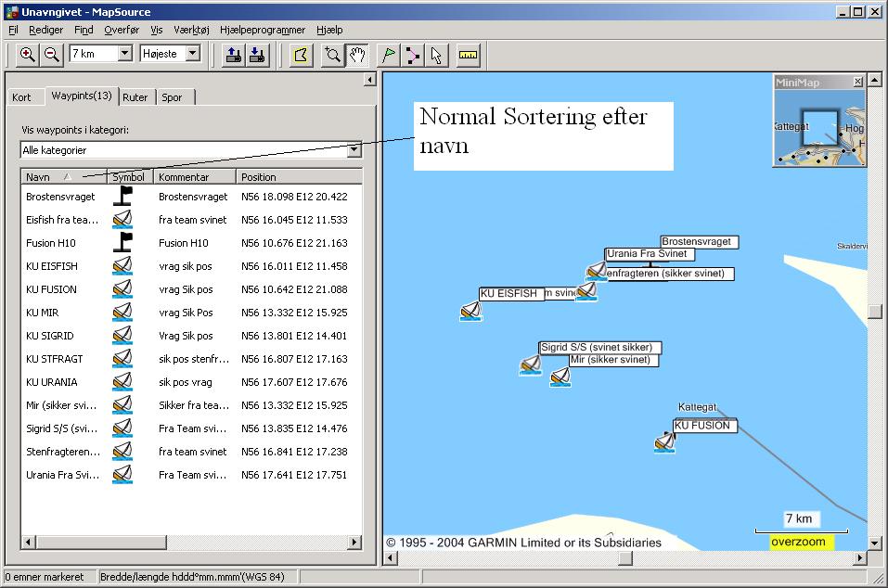Sort by the Navn column header
Viewport: 888px width, 588px height.
point(63,176)
